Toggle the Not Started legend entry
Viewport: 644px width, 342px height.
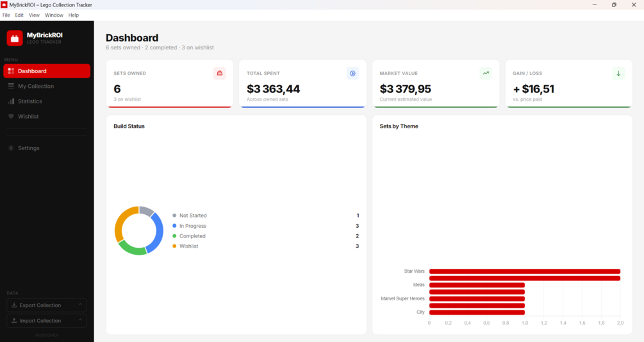tap(189, 216)
